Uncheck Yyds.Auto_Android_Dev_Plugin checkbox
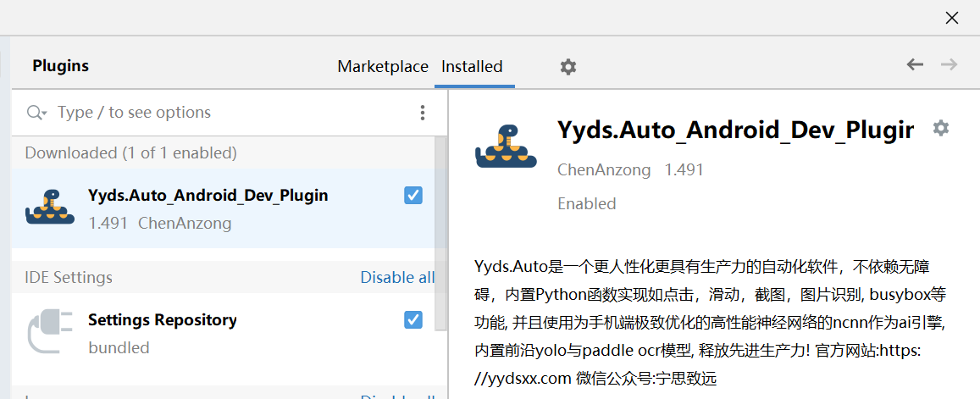The height and width of the screenshot is (399, 980). (413, 195)
